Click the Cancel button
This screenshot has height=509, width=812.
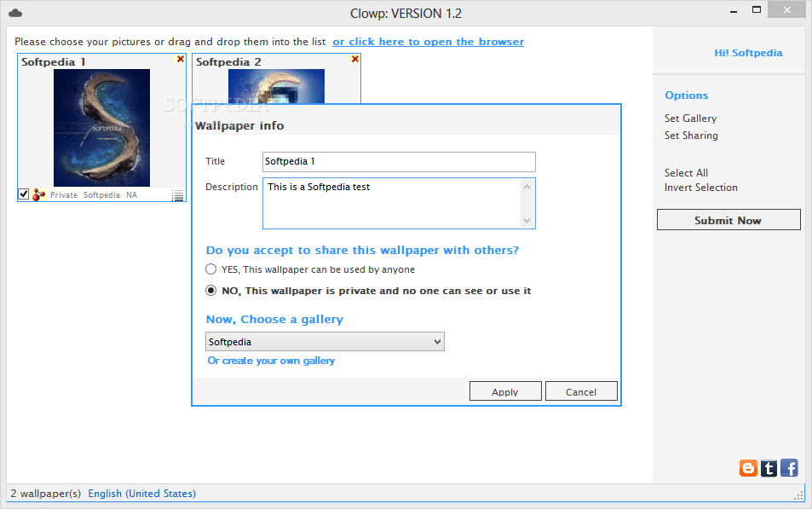click(x=581, y=391)
